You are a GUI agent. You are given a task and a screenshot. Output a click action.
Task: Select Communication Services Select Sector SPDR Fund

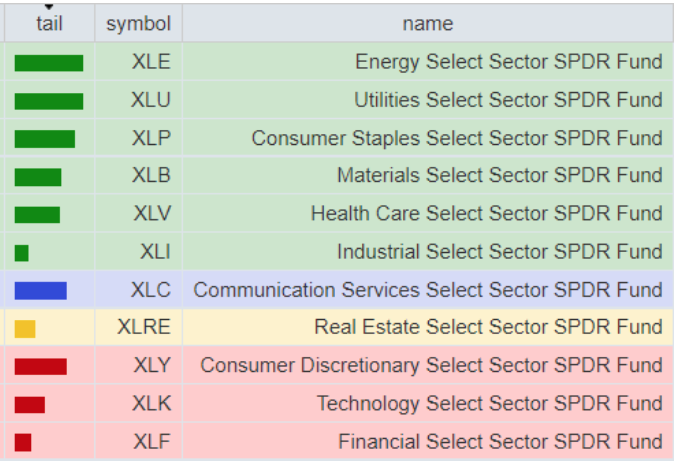click(x=428, y=290)
